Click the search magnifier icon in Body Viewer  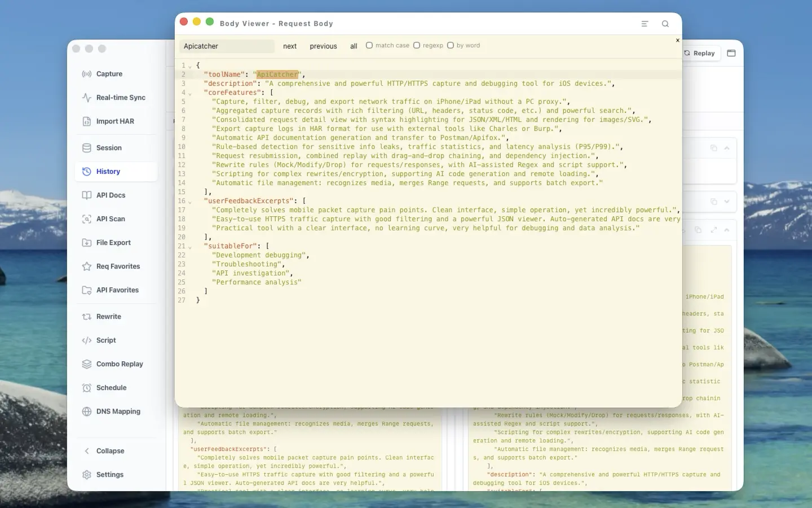[x=665, y=24]
